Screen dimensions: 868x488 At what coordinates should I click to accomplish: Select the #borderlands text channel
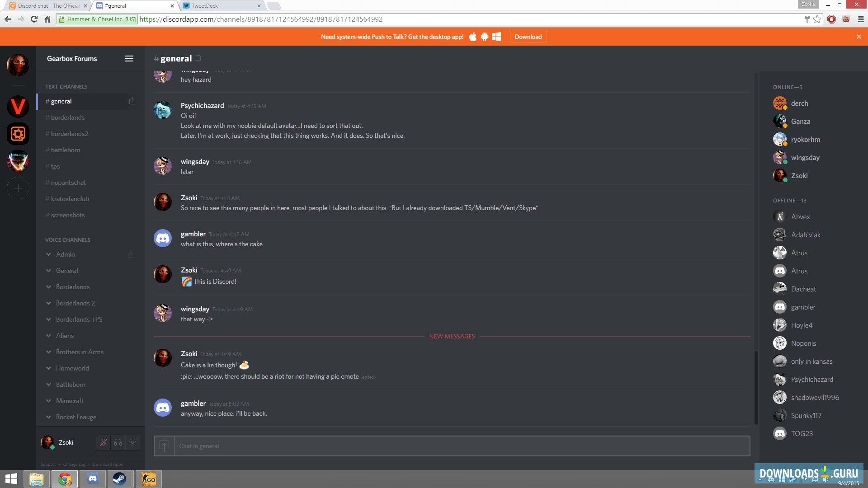point(67,117)
